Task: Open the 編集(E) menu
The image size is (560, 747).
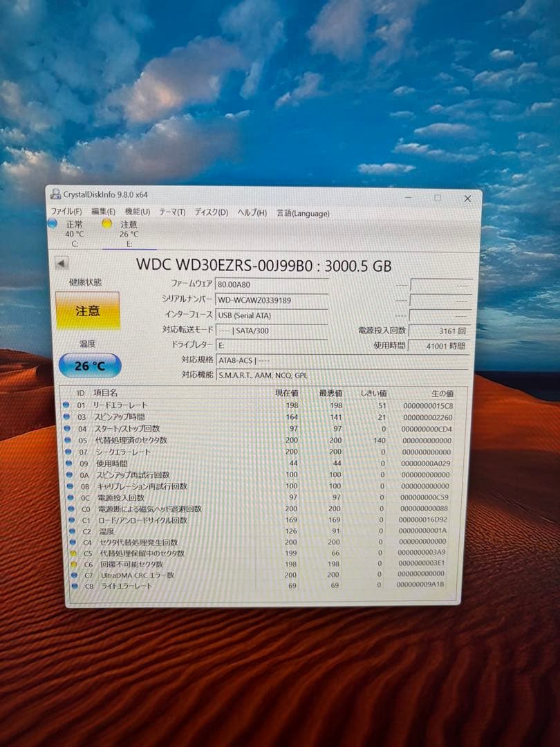Action: click(x=103, y=211)
